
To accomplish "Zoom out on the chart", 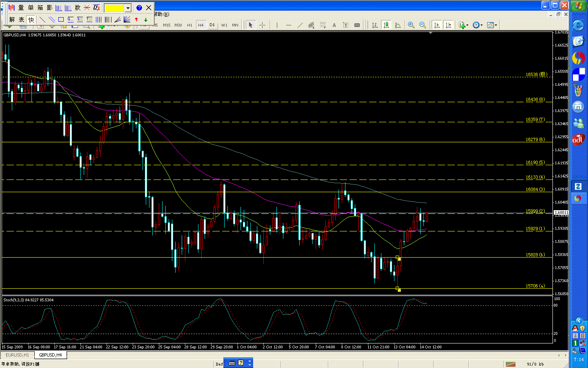I will 423,25.
